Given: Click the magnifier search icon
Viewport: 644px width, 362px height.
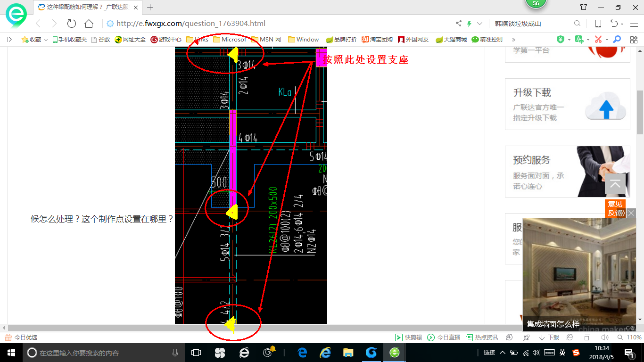Looking at the screenshot, I should coord(577,24).
